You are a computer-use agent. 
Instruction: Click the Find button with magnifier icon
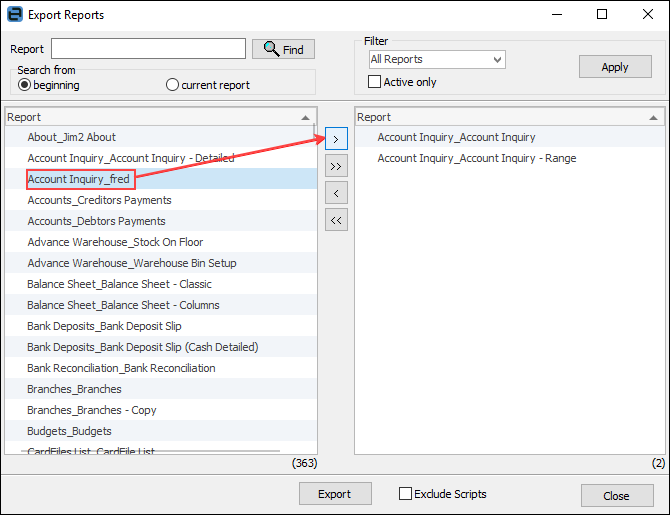tap(283, 49)
